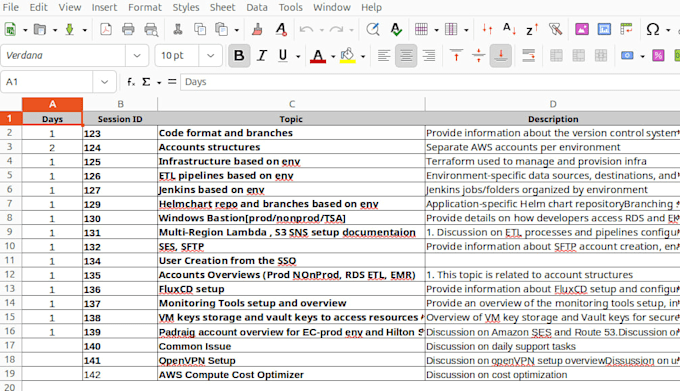Select the FluxCD setup cell
680x391 pixels.
pos(291,289)
